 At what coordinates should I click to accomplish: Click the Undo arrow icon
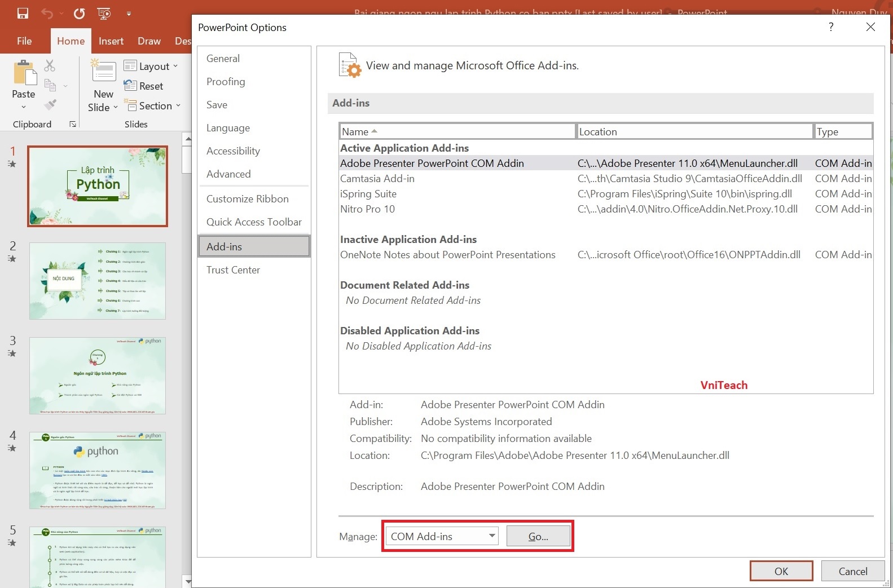tap(47, 14)
